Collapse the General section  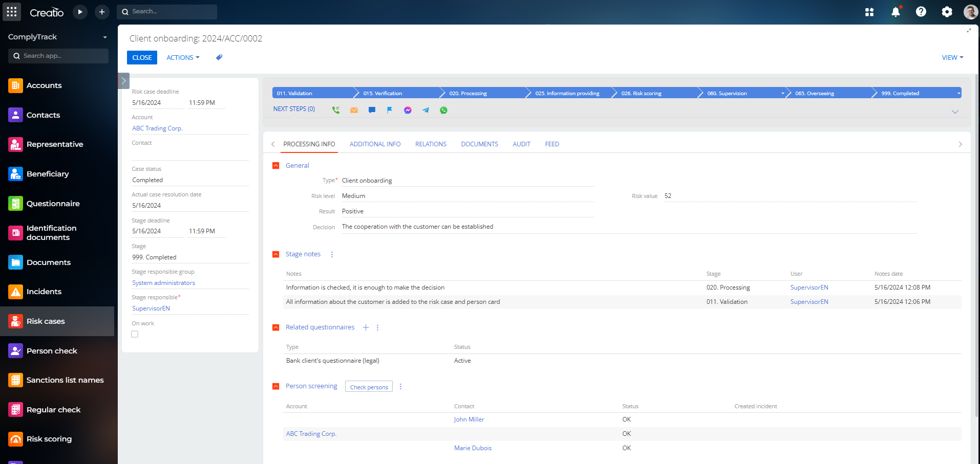pyautogui.click(x=276, y=165)
